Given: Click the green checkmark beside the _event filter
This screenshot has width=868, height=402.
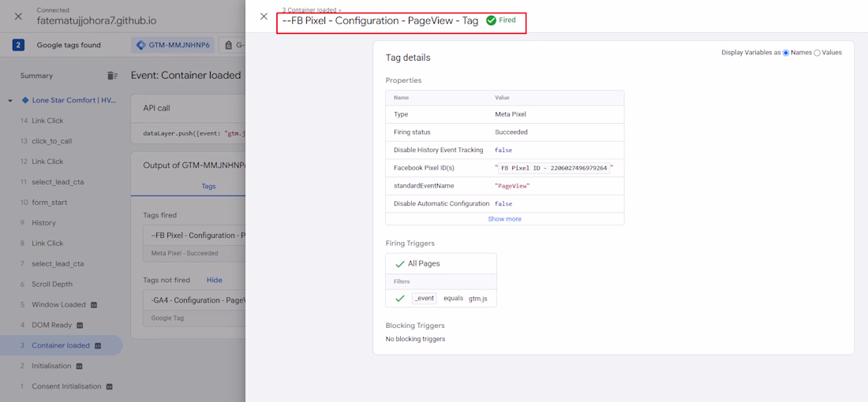Looking at the screenshot, I should (x=400, y=299).
